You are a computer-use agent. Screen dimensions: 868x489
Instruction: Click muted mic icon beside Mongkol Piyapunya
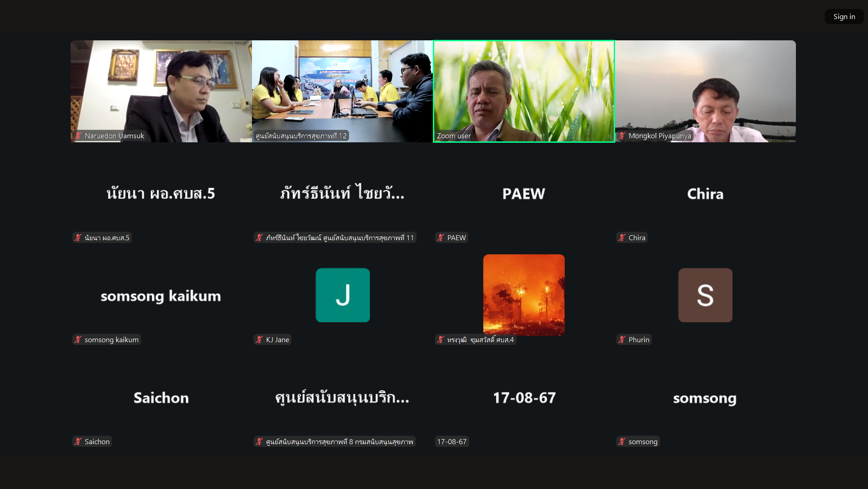pyautogui.click(x=622, y=136)
